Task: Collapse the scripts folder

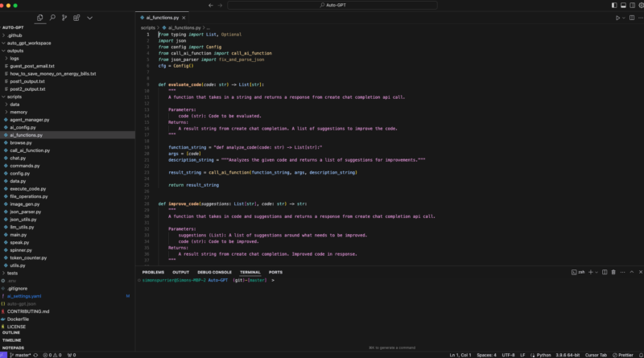Action: [x=14, y=97]
